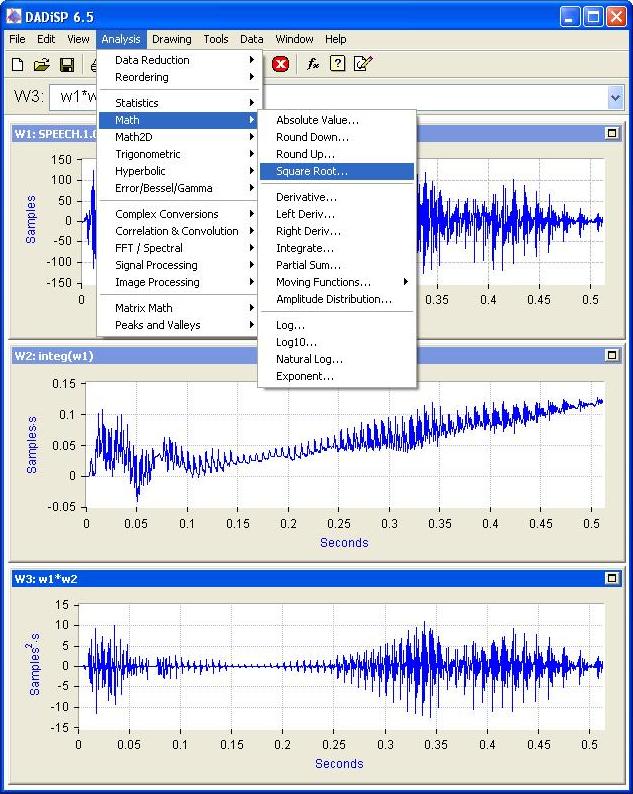Image resolution: width=633 pixels, height=794 pixels.
Task: Close the open Analysis menu
Action: pyautogui.click(x=121, y=39)
